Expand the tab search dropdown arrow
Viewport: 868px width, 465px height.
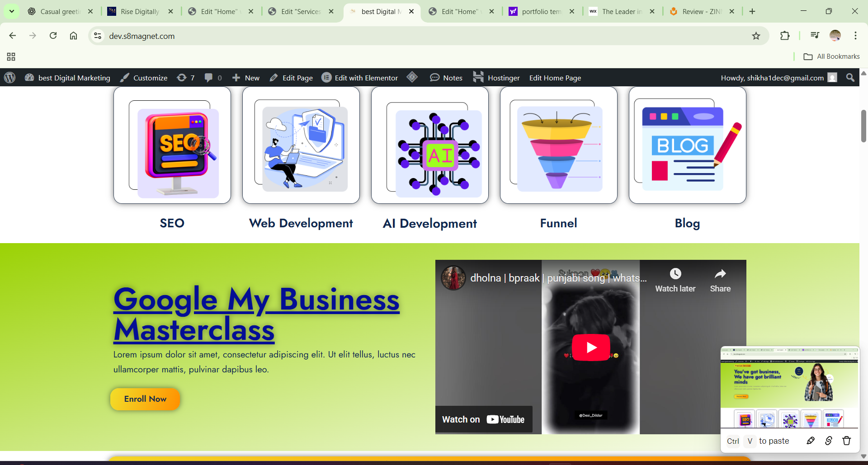(12, 11)
